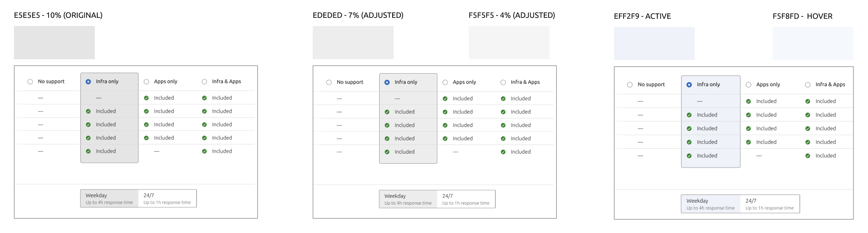Choose Infra & Apps radio in the EFF2F9 active mockup
Viewport: 868px width, 233px height.
[x=808, y=85]
